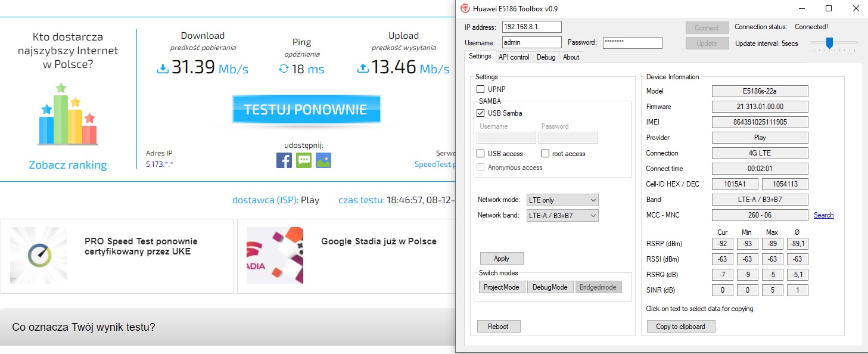This screenshot has height=354, width=868.
Task: Tick the USB access checkbox
Action: (481, 154)
